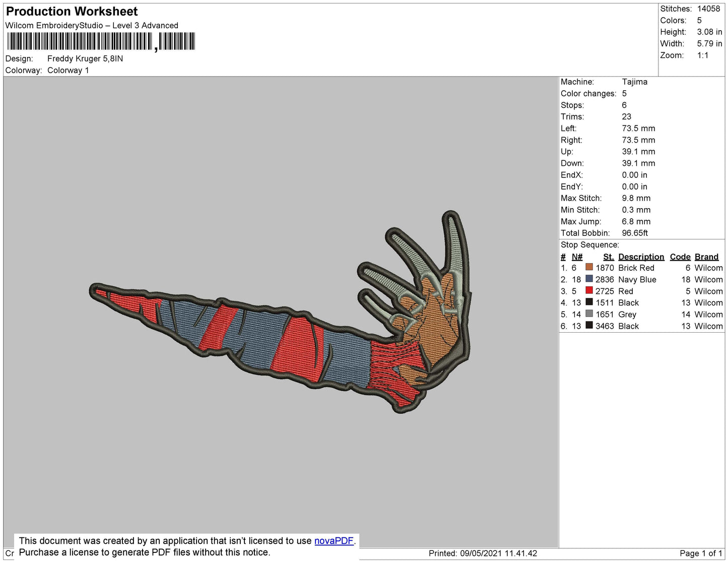Click the Navy Blue color swatch
The height and width of the screenshot is (563, 728).
click(589, 279)
